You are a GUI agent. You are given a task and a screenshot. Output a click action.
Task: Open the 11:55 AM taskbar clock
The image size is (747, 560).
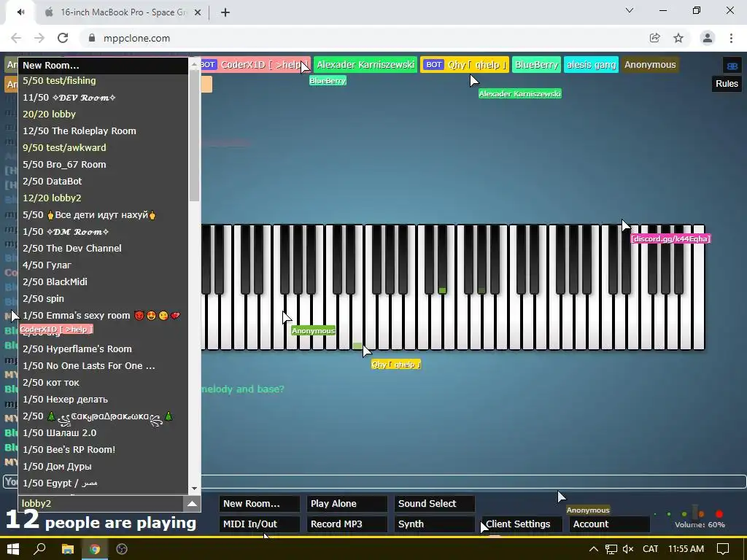pyautogui.click(x=686, y=549)
